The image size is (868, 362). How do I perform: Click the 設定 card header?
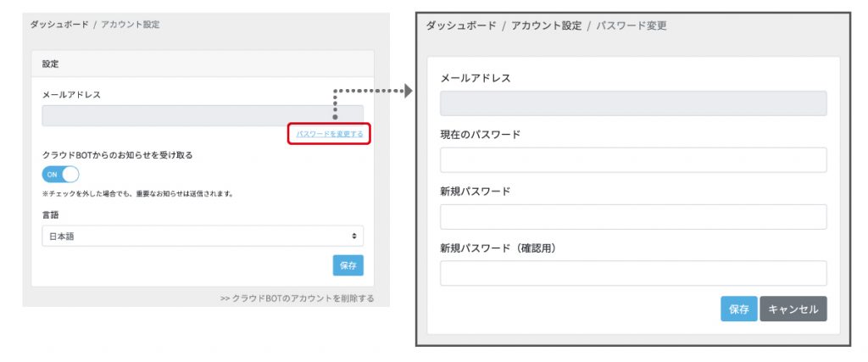[50, 64]
